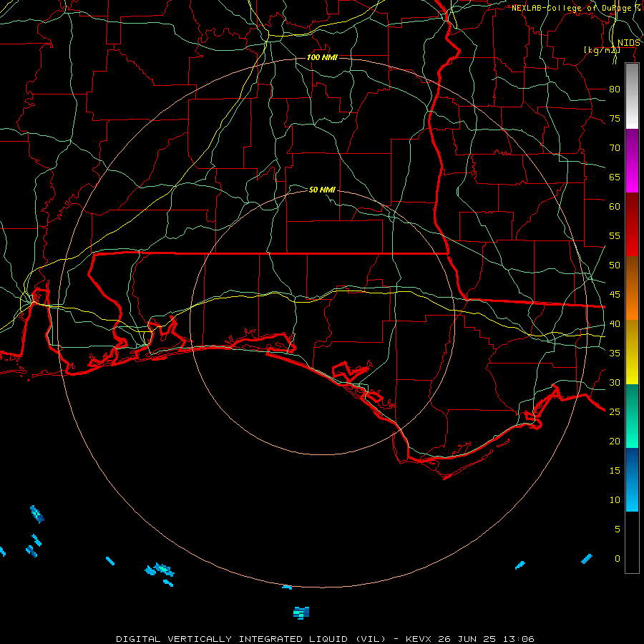
Task: Click the 15 value on the scale
Action: 615,470
